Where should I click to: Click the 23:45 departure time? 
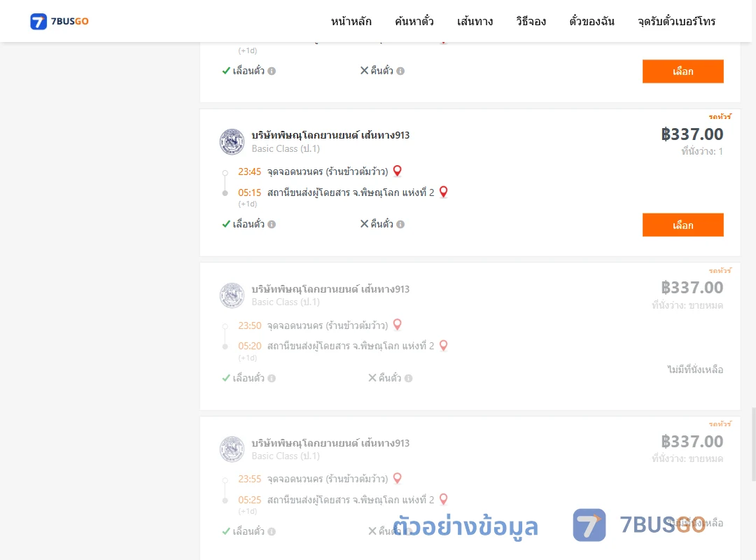tap(249, 171)
